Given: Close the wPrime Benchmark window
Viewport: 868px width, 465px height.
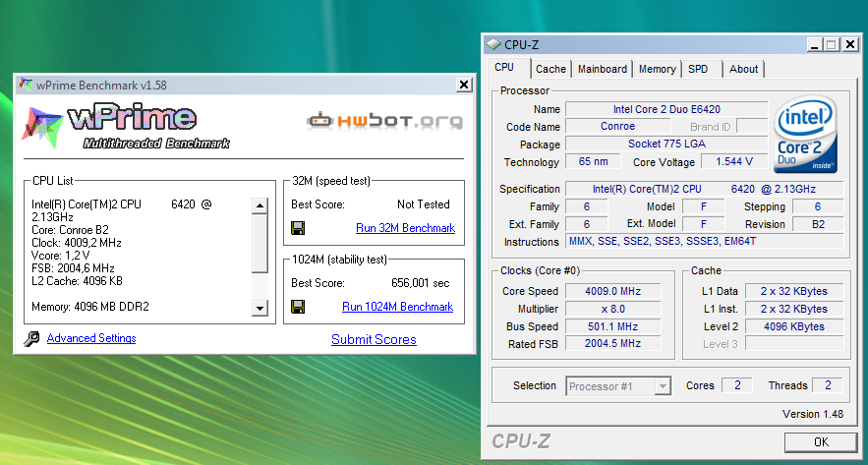Looking at the screenshot, I should tap(464, 85).
